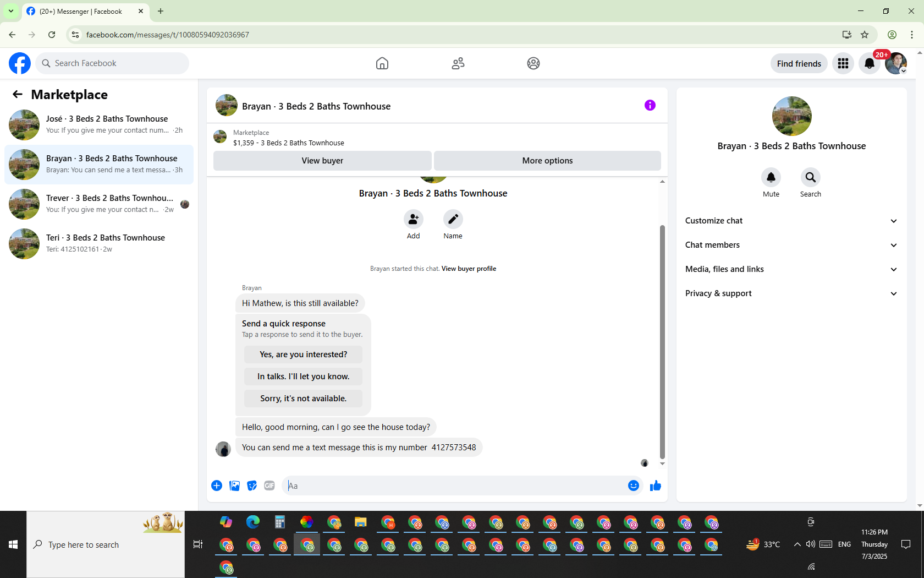Click the View buyer button

(322, 161)
